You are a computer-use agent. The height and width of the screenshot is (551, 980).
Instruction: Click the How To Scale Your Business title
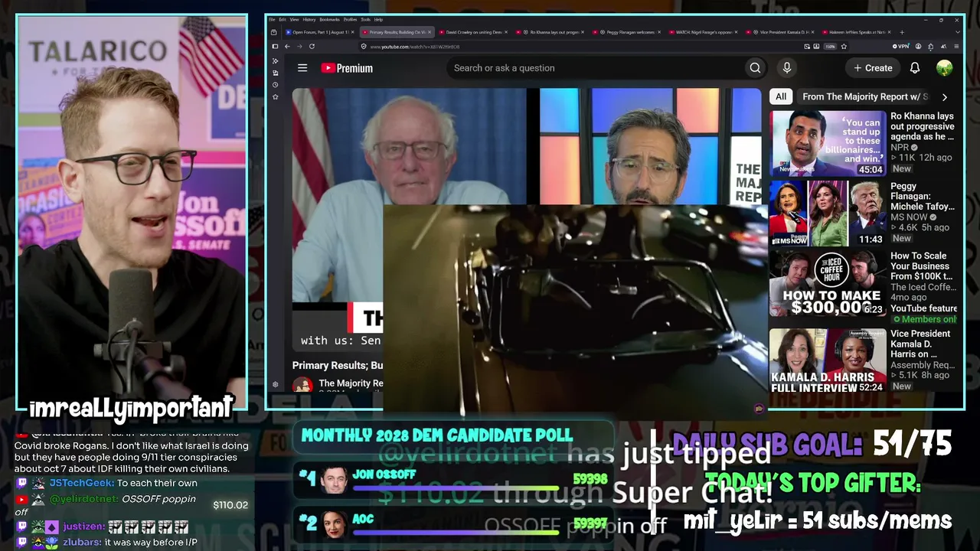[923, 266]
